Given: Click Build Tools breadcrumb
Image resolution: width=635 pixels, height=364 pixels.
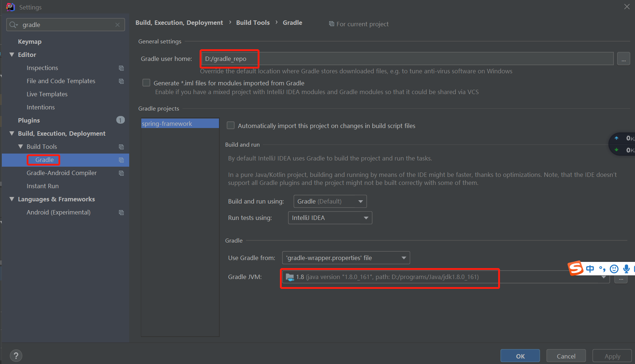Looking at the screenshot, I should coord(253,23).
